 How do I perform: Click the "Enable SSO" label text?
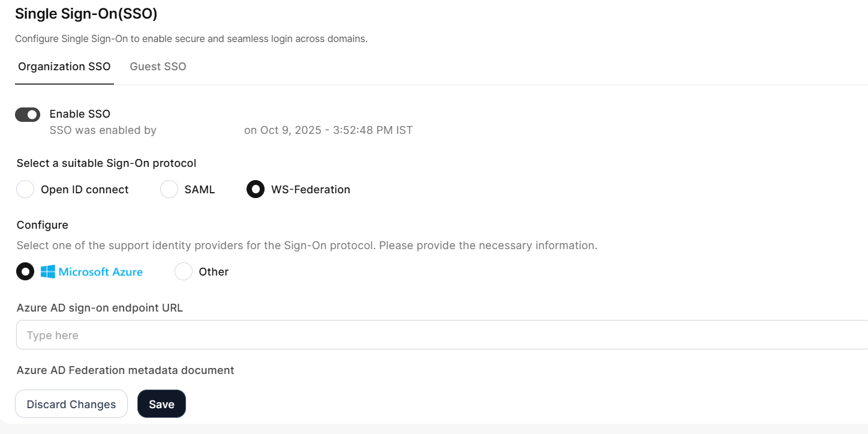(x=80, y=114)
